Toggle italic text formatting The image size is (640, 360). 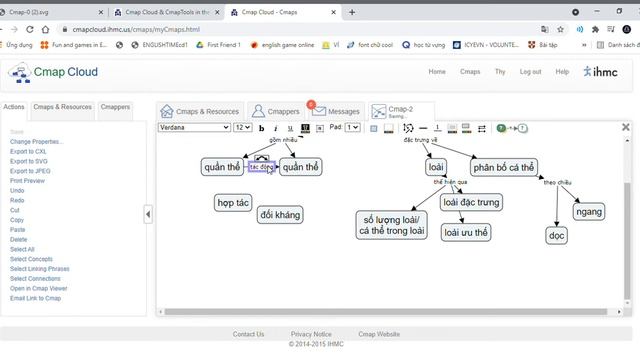(276, 128)
